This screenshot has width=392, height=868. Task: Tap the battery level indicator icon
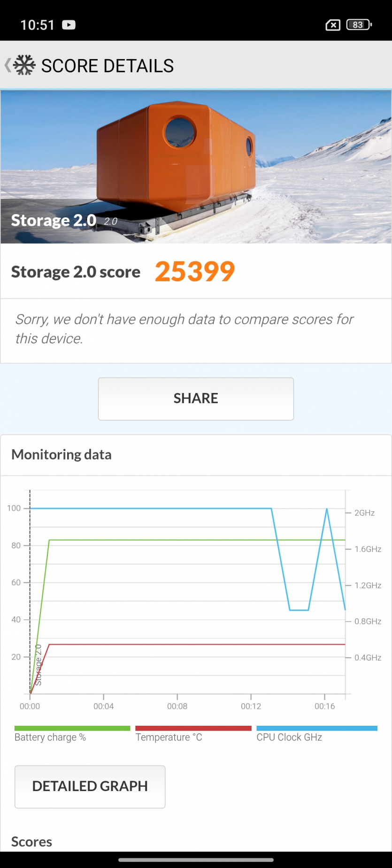pos(359,25)
